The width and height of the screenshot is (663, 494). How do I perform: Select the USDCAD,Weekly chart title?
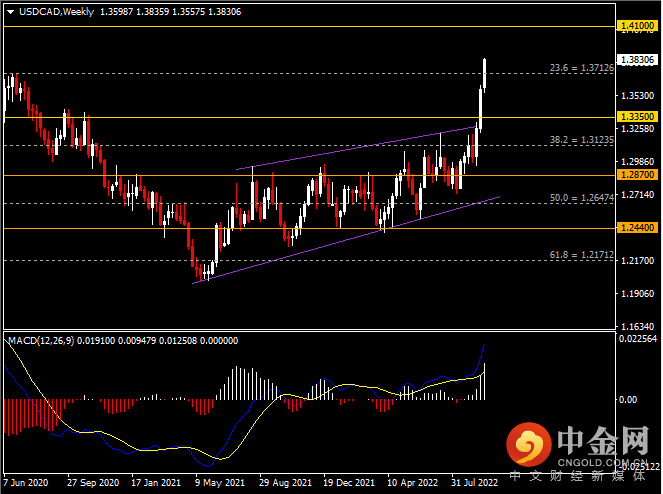(56, 12)
